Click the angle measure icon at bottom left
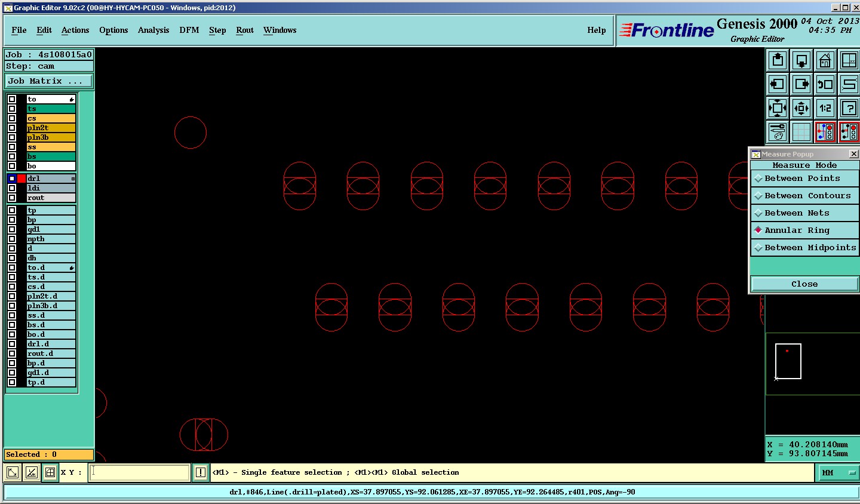The image size is (860, 504). click(31, 473)
